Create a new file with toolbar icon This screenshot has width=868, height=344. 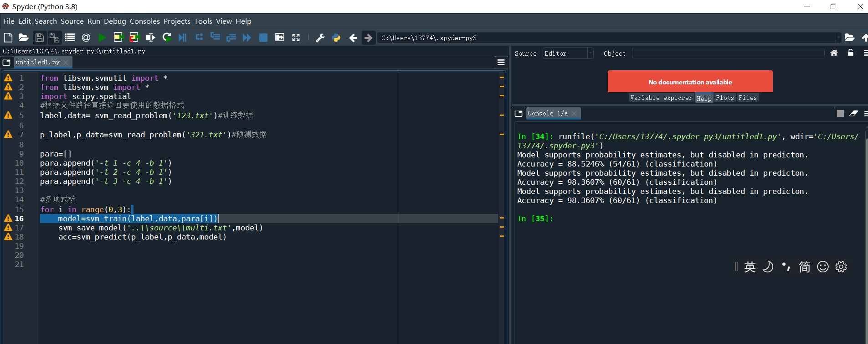click(x=8, y=37)
